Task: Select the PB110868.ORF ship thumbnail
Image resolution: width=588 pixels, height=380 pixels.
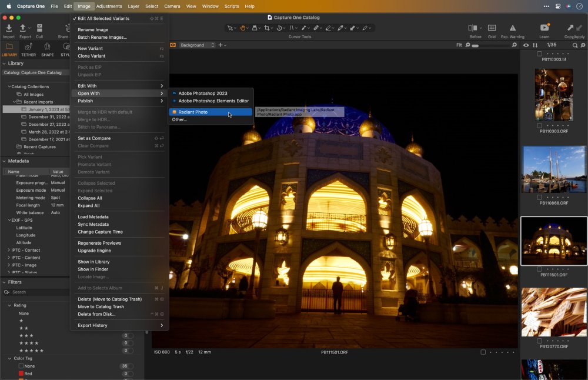Action: (554, 169)
